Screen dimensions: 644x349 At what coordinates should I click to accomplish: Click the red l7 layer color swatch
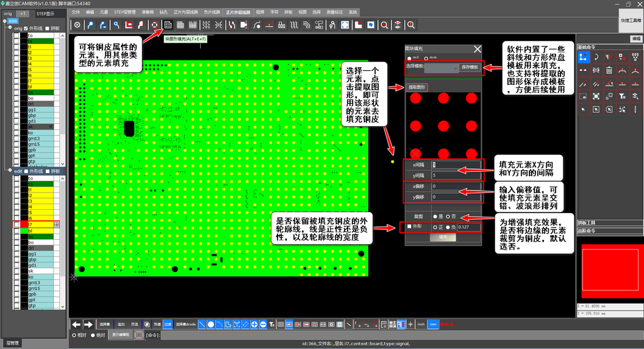(24, 225)
